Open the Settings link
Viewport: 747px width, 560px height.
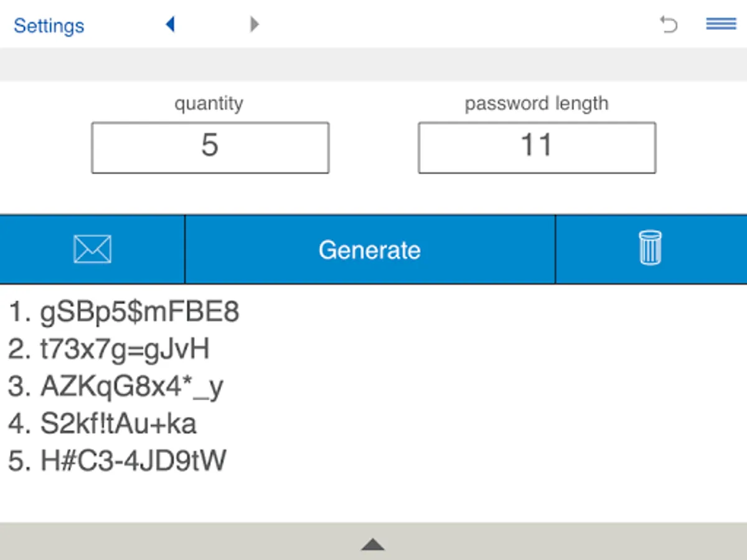(x=49, y=26)
